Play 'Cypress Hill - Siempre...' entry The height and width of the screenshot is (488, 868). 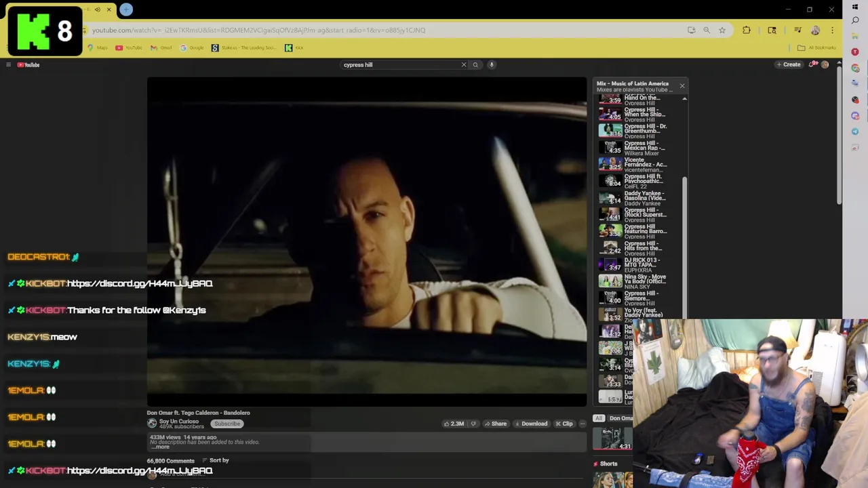pyautogui.click(x=637, y=298)
